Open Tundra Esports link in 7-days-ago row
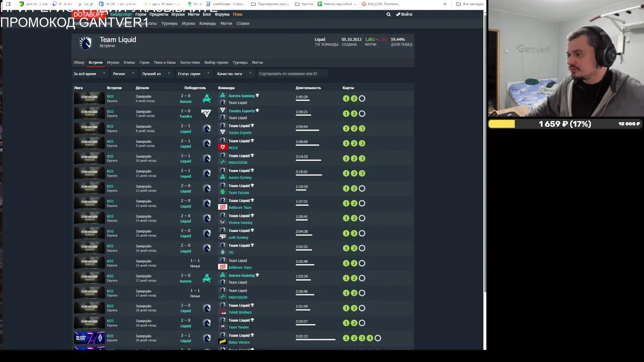The image size is (644, 362). tap(242, 111)
